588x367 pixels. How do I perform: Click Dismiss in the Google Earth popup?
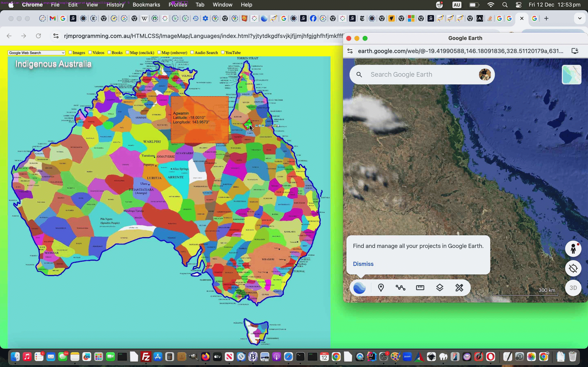tap(363, 264)
